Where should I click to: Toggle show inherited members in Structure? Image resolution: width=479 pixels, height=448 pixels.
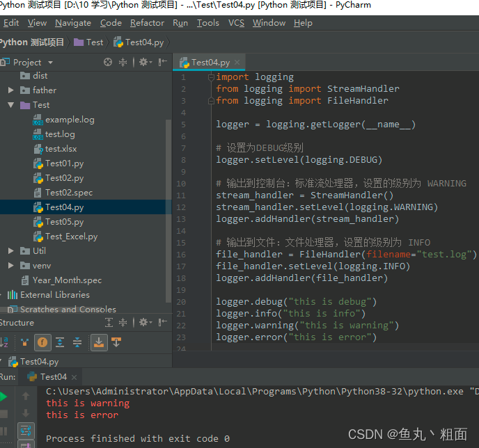coord(25,342)
